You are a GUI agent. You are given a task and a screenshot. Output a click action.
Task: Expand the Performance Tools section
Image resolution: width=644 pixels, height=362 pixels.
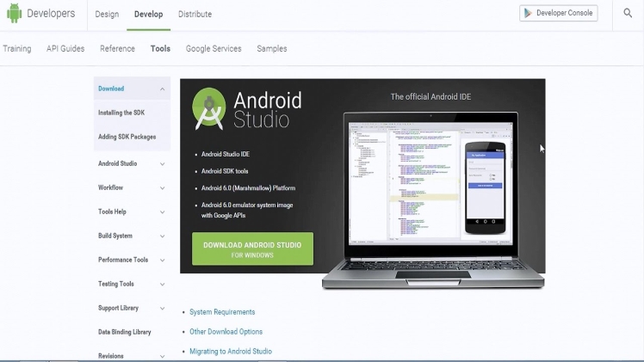point(162,260)
